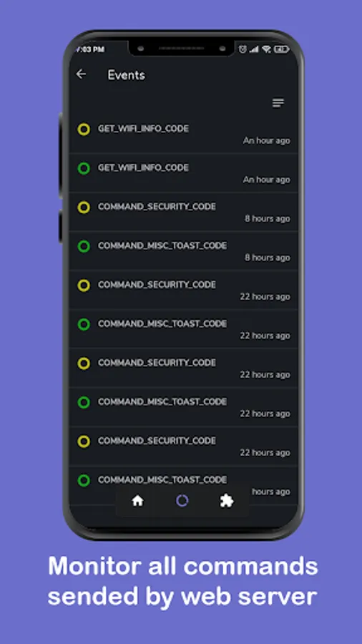This screenshot has width=362, height=644.
Task: Open first GET_WIFI_INFO_CODE event entry
Action: pos(183,135)
